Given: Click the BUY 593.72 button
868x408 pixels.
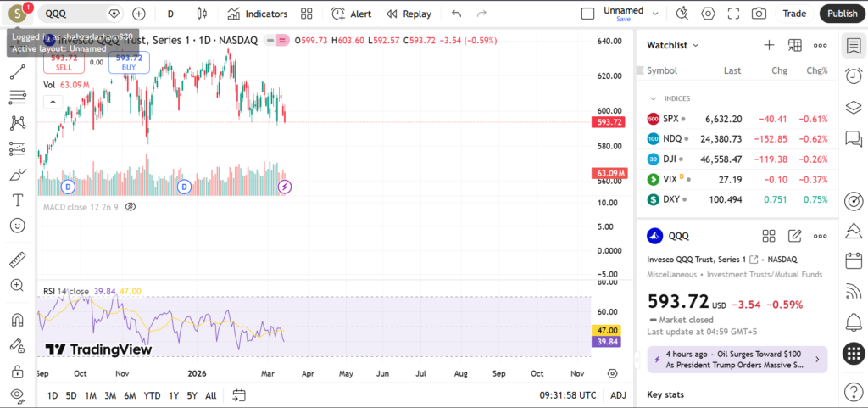Looking at the screenshot, I should coord(129,62).
